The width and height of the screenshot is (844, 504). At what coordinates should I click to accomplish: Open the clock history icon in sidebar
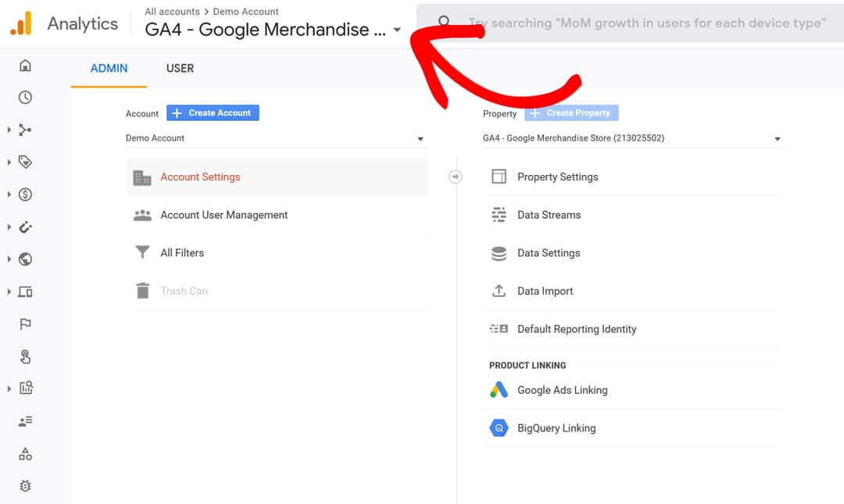point(24,97)
